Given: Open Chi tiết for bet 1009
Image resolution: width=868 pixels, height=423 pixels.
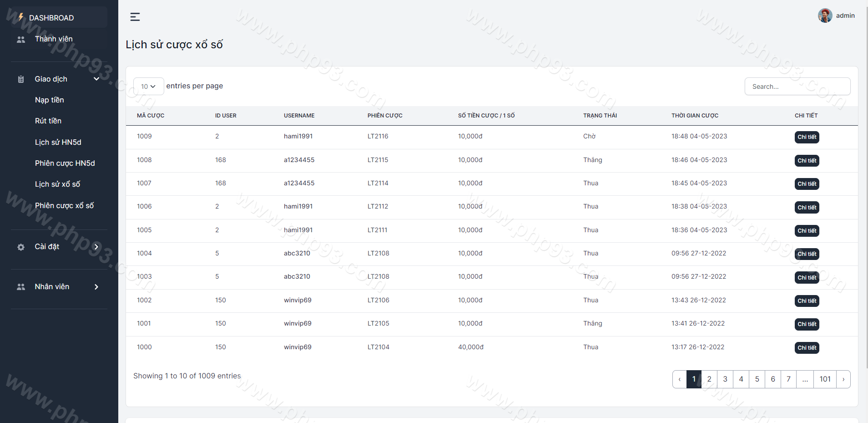Looking at the screenshot, I should (807, 137).
